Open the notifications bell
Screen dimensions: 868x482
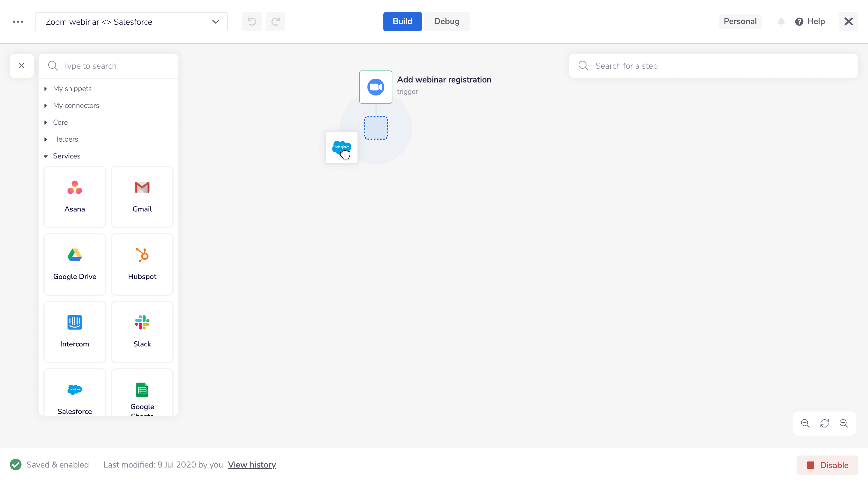(781, 22)
